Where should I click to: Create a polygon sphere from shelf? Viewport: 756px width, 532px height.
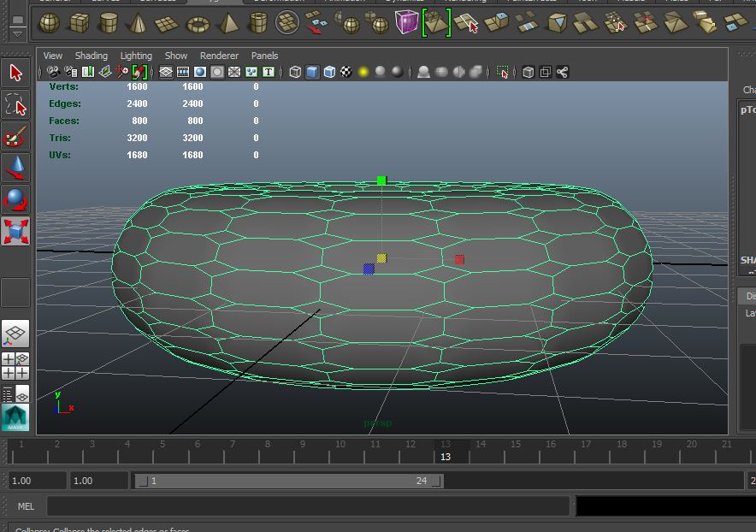click(x=50, y=23)
